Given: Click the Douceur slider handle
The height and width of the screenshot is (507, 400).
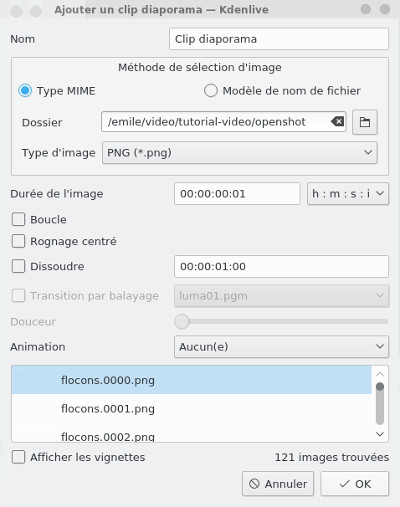Looking at the screenshot, I should coord(182,321).
